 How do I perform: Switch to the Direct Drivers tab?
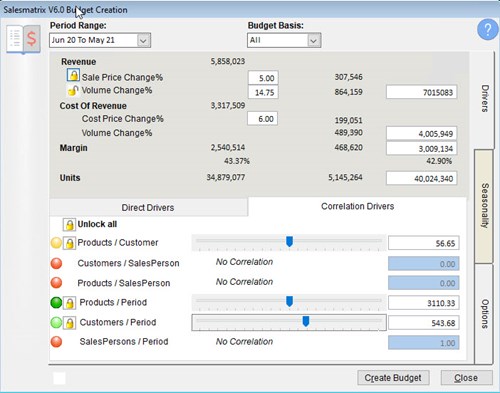[x=148, y=207]
